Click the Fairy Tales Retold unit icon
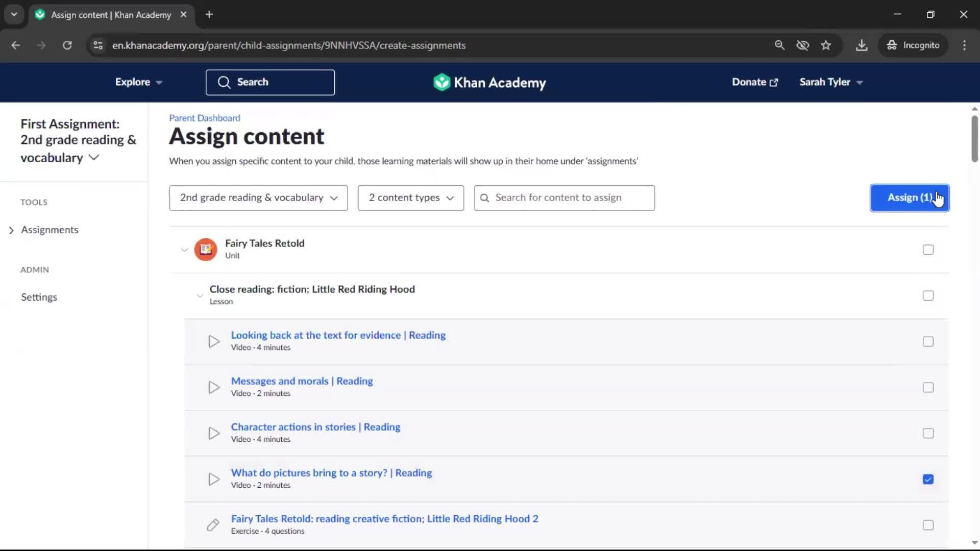 coord(206,249)
